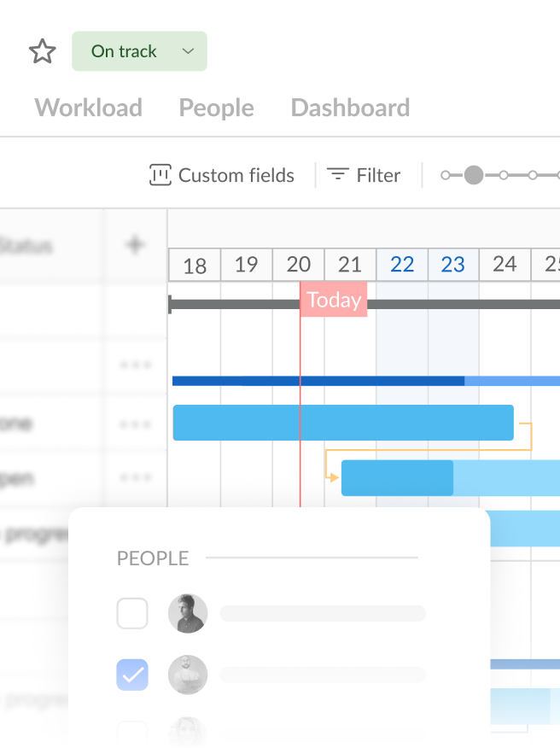
Task: Click the star favorite icon
Action: point(42,52)
